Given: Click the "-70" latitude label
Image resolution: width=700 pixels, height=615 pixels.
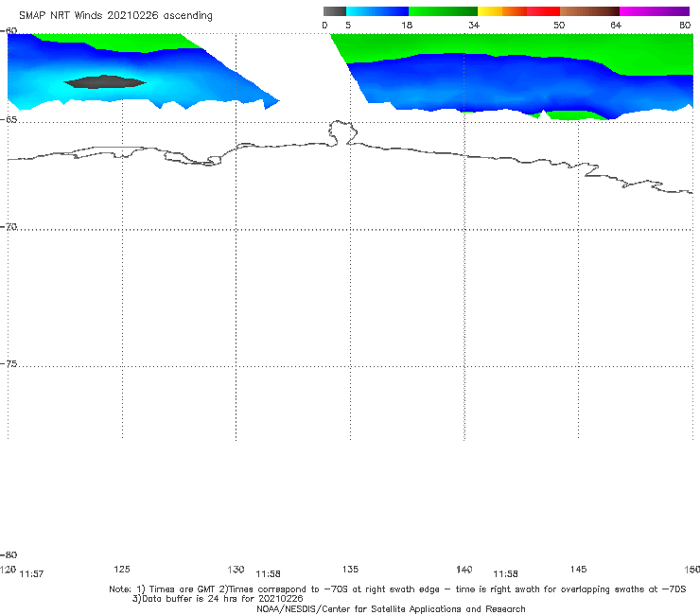Looking at the screenshot, I should pyautogui.click(x=9, y=227).
